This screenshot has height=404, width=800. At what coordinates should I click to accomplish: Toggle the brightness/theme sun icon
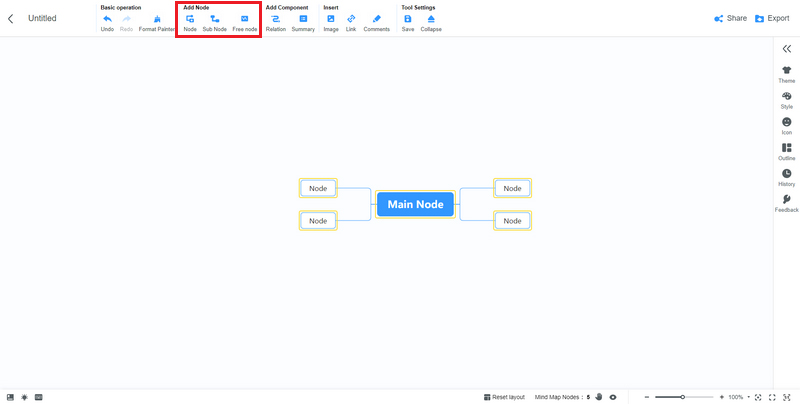[x=24, y=397]
